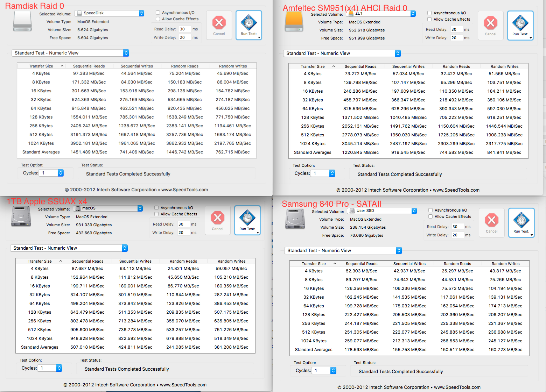Click Cancel red X icon in Samsung 840 window

click(492, 220)
